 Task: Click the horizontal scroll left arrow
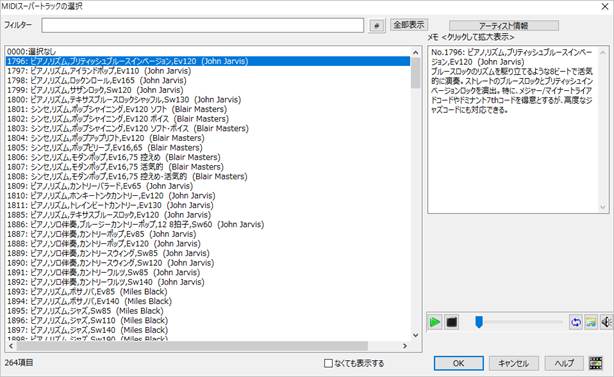11,346
